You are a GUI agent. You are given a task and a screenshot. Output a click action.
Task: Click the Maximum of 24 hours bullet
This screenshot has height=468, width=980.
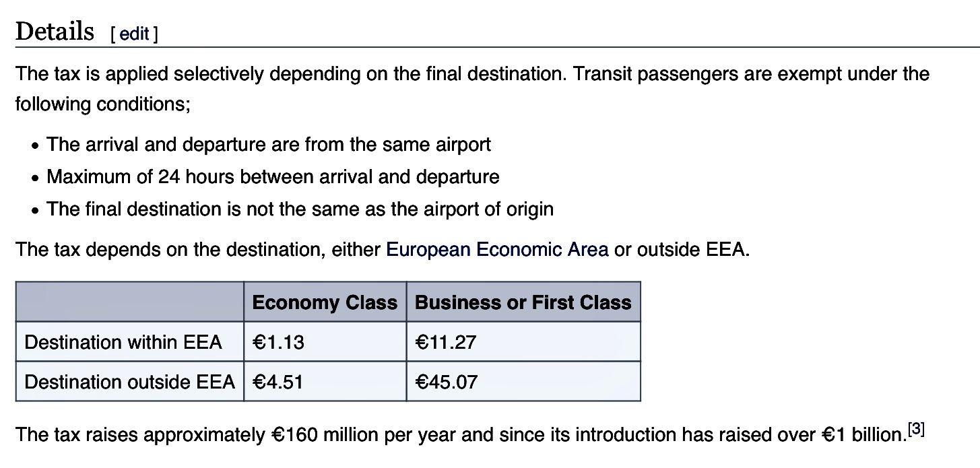coord(273,177)
